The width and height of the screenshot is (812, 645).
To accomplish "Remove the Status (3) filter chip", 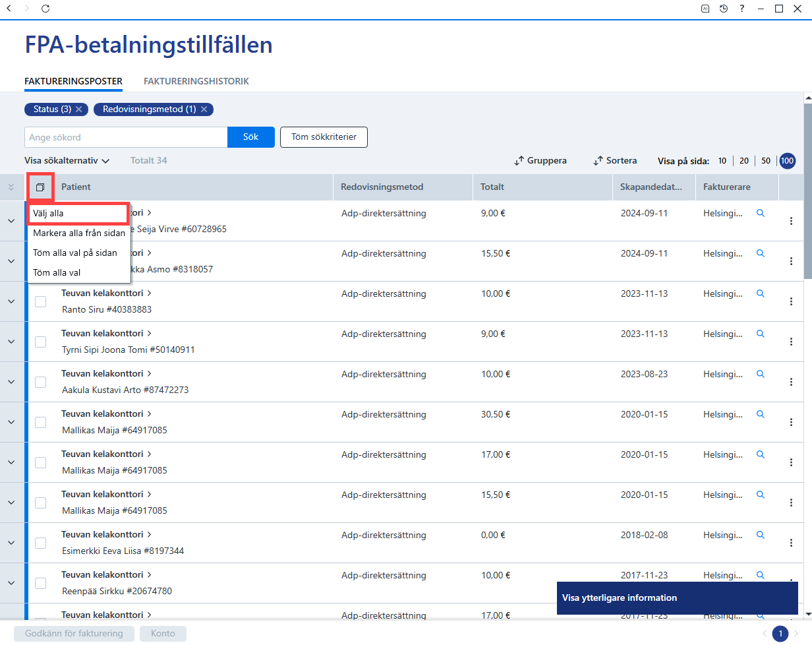I will [x=78, y=109].
